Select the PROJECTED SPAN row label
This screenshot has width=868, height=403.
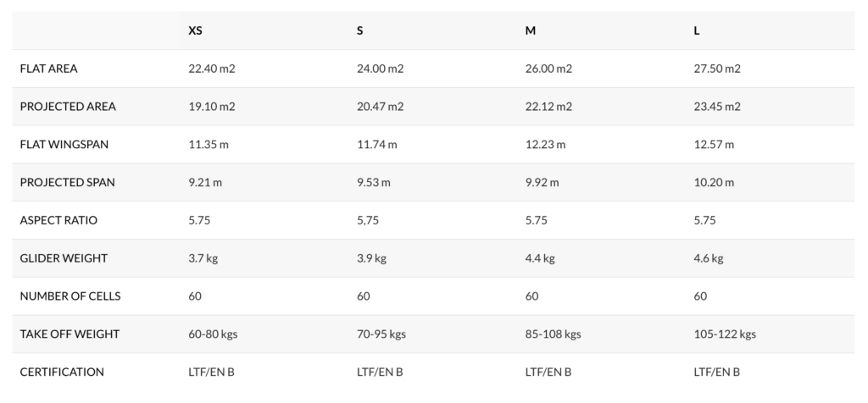point(68,182)
